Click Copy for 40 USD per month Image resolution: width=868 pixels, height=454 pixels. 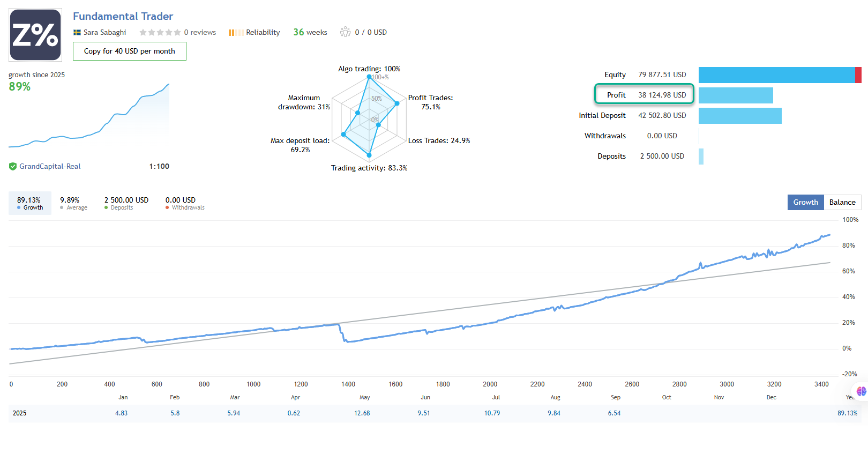click(x=129, y=51)
